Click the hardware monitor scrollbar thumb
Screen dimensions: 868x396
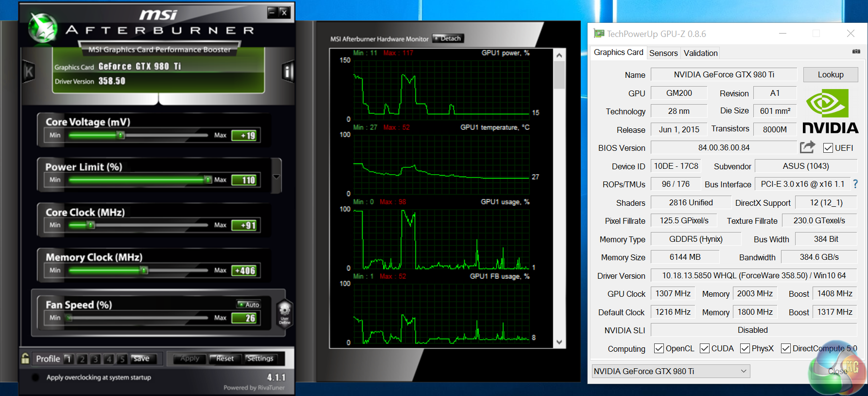559,75
